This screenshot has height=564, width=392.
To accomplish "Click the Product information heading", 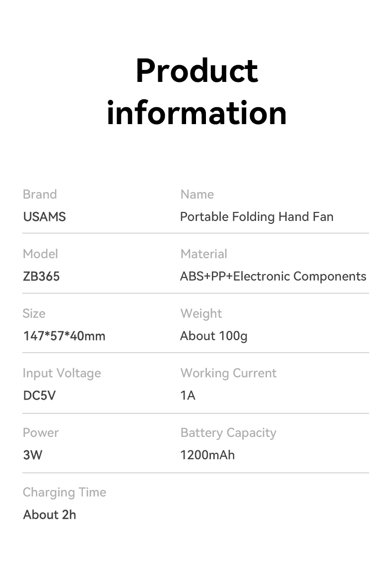I will tap(196, 91).
